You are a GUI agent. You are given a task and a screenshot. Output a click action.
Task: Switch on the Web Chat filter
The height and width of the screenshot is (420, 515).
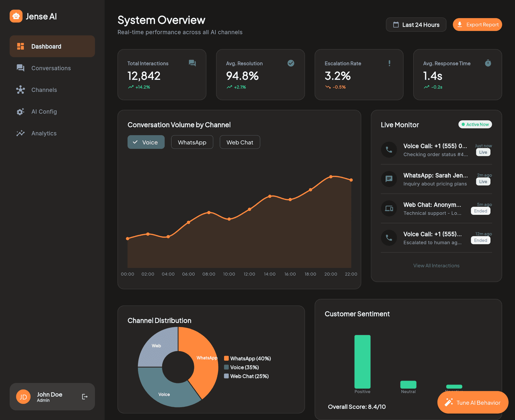click(239, 142)
